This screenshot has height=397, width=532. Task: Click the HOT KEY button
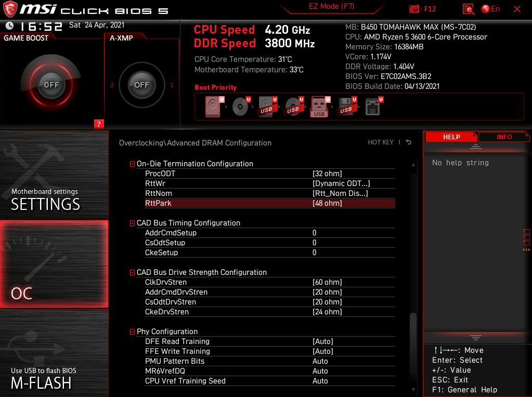coord(381,142)
